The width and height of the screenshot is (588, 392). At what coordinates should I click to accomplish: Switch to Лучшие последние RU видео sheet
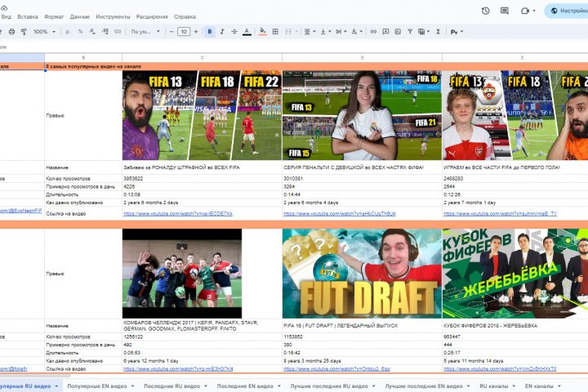coord(329,386)
